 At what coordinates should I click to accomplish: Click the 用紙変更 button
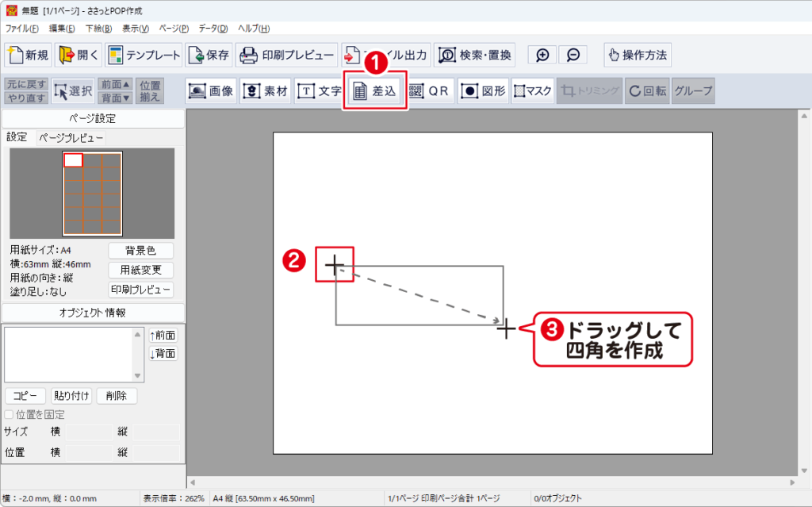[x=140, y=270]
